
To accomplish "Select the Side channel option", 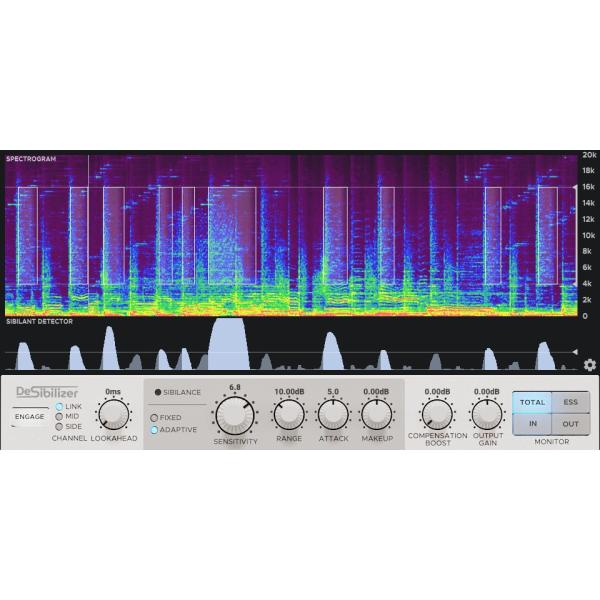I will [59, 426].
